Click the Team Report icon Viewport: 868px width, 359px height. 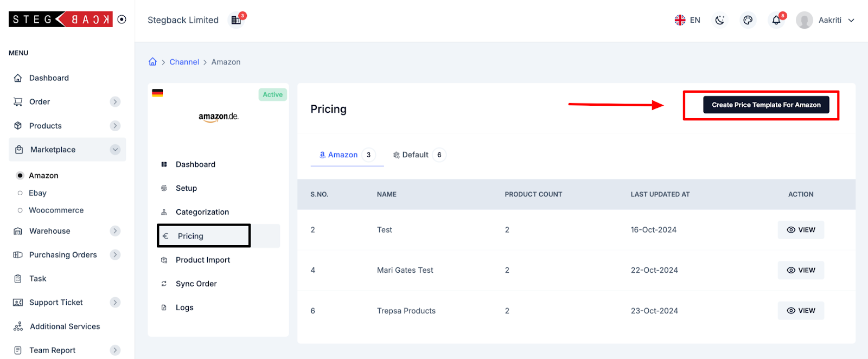[x=18, y=350]
